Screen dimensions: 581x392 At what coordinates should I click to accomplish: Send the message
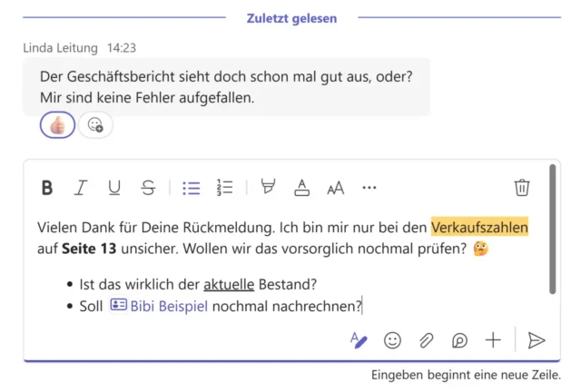coord(537,340)
